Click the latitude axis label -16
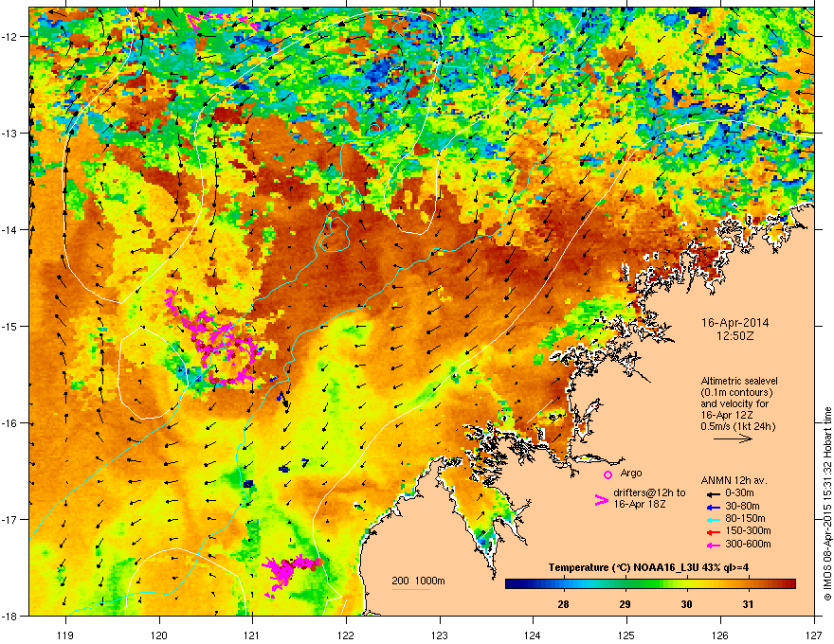This screenshot has width=834, height=644. (x=9, y=423)
